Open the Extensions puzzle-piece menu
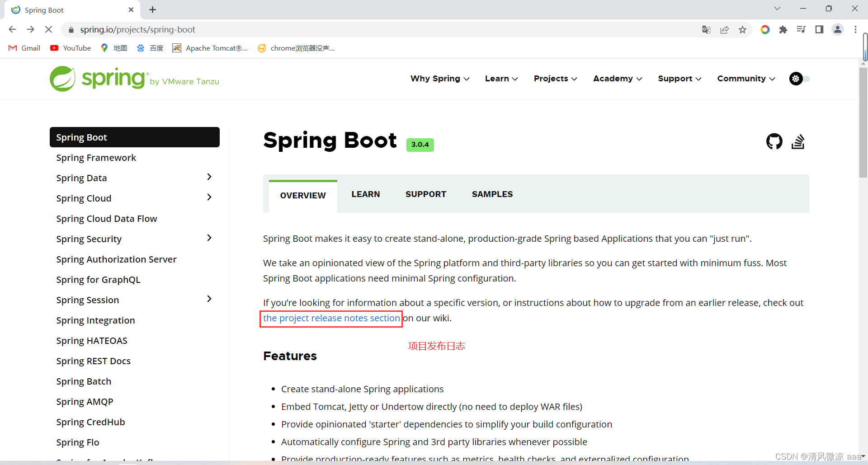868x465 pixels. click(783, 29)
